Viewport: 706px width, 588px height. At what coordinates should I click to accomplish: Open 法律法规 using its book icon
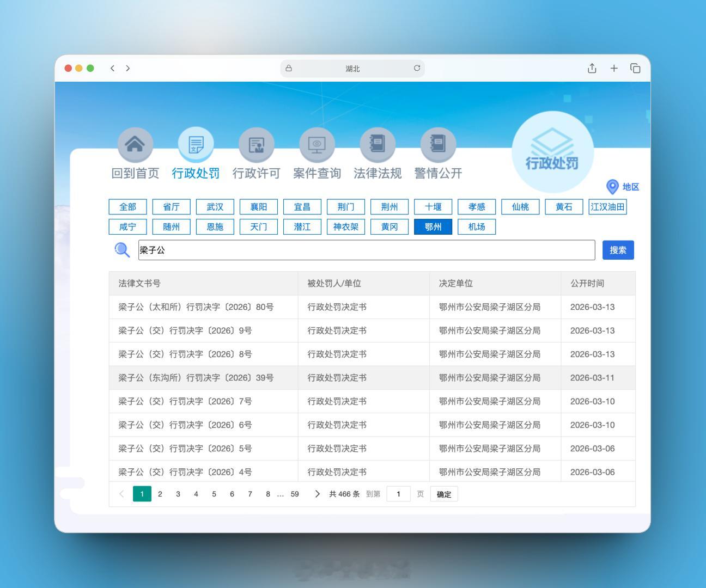click(x=378, y=145)
